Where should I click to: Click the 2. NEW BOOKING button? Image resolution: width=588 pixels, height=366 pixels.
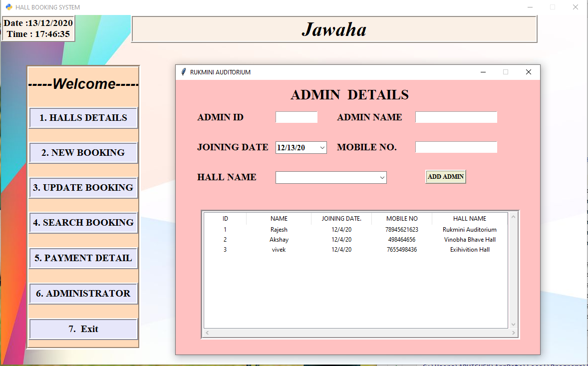(83, 153)
